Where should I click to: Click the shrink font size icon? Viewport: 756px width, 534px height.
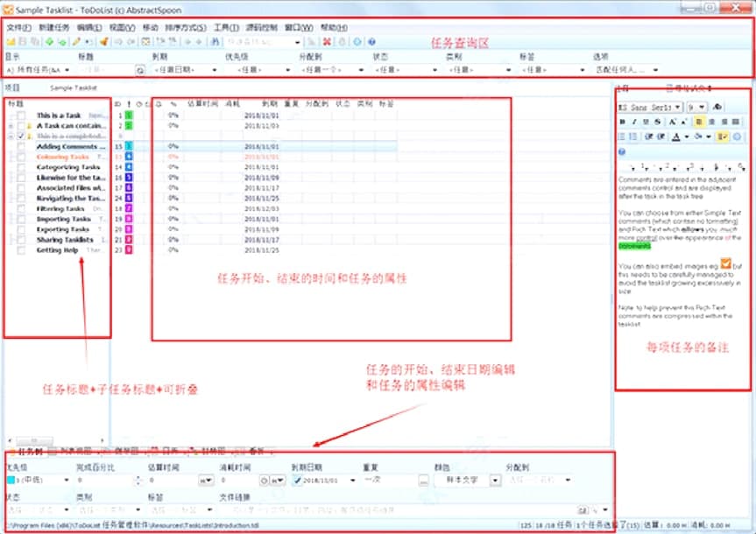685,122
